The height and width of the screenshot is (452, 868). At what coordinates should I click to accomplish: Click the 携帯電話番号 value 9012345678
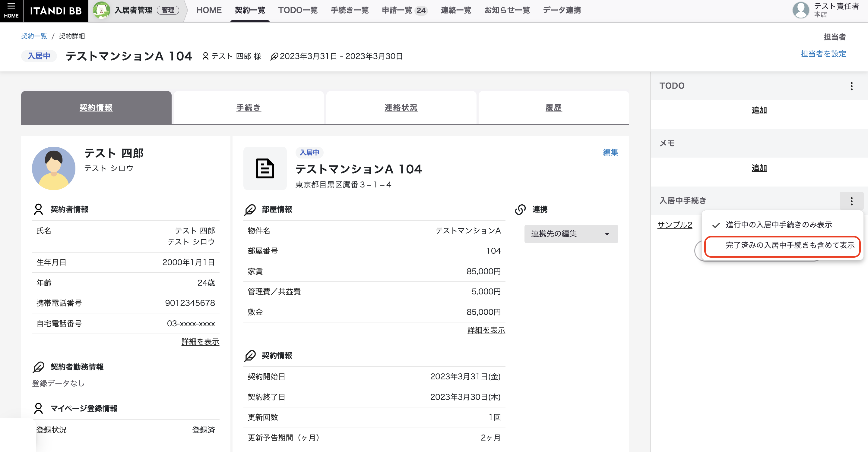pos(190,303)
